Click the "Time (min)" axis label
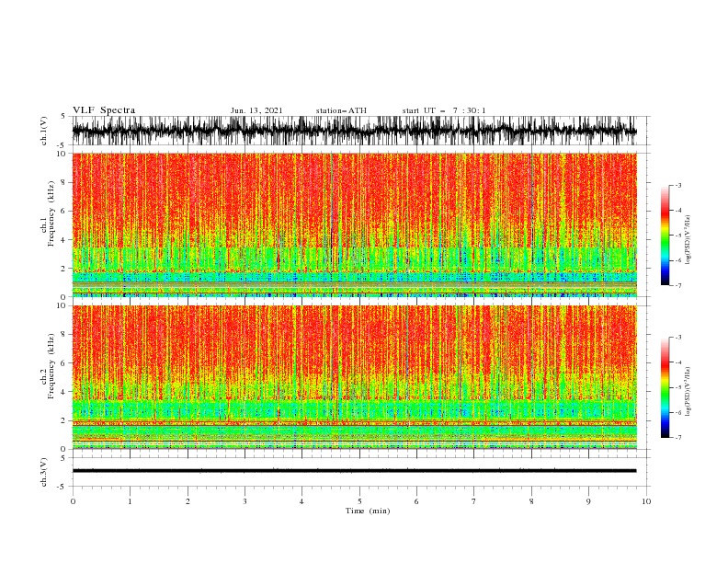Image resolution: width=728 pixels, height=563 pixels. pyautogui.click(x=368, y=511)
